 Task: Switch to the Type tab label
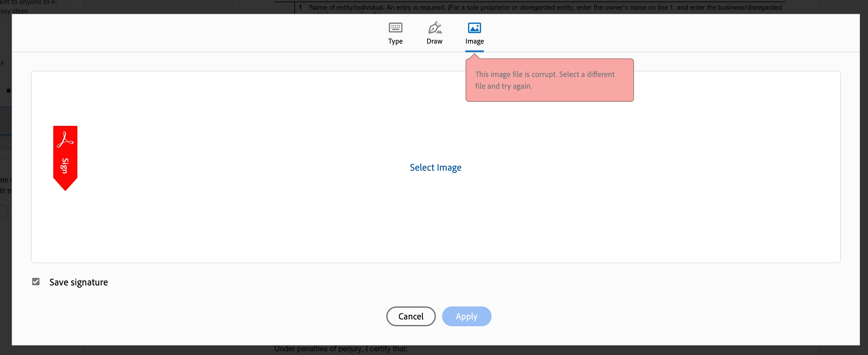pos(395,41)
